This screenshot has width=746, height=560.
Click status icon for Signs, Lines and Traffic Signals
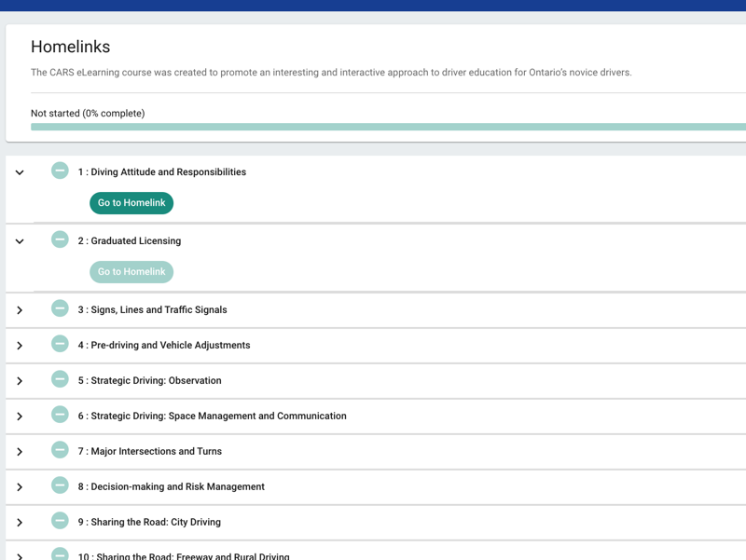(x=60, y=308)
